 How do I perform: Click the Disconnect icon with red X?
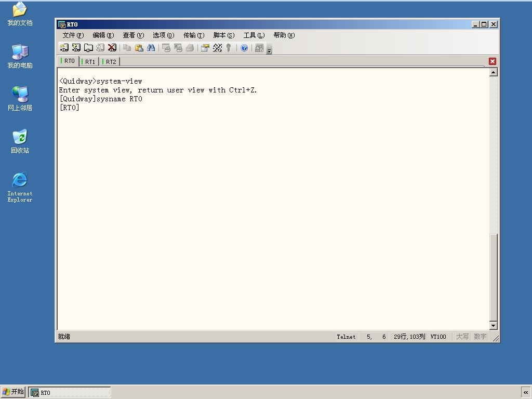(x=112, y=48)
